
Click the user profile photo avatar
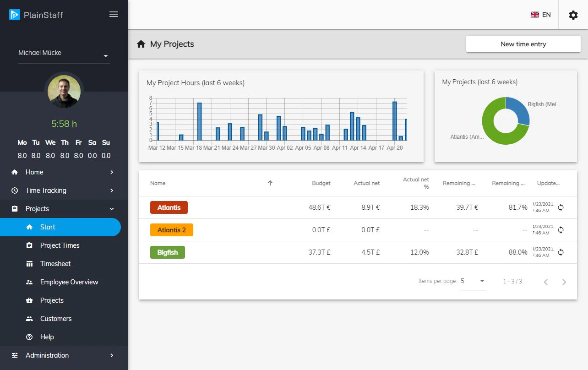click(64, 92)
